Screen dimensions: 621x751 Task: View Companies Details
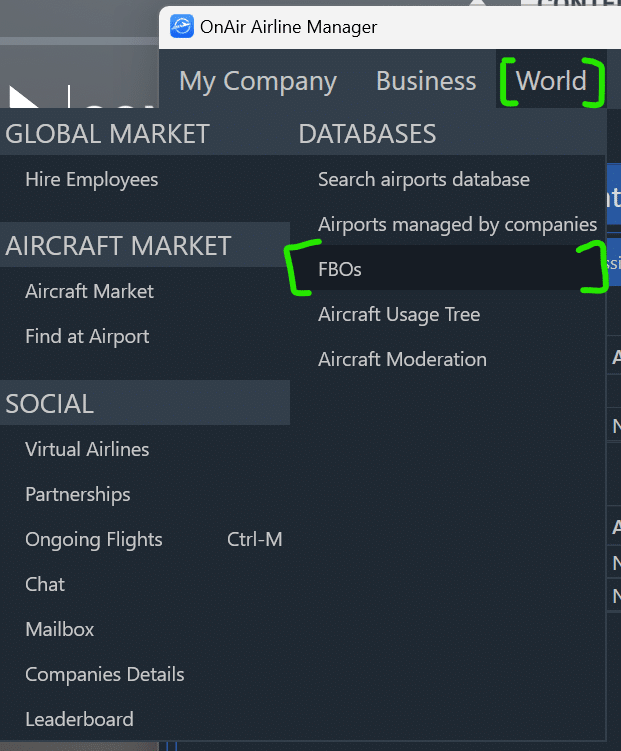tap(105, 674)
